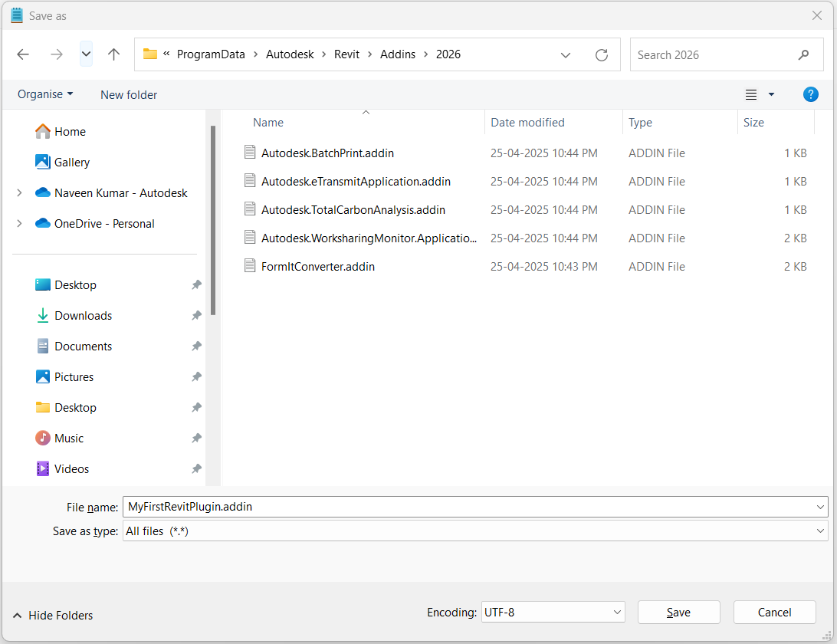Viewport: 837px width, 644px height.
Task: Click the Addins breadcrumb segment
Action: point(398,54)
